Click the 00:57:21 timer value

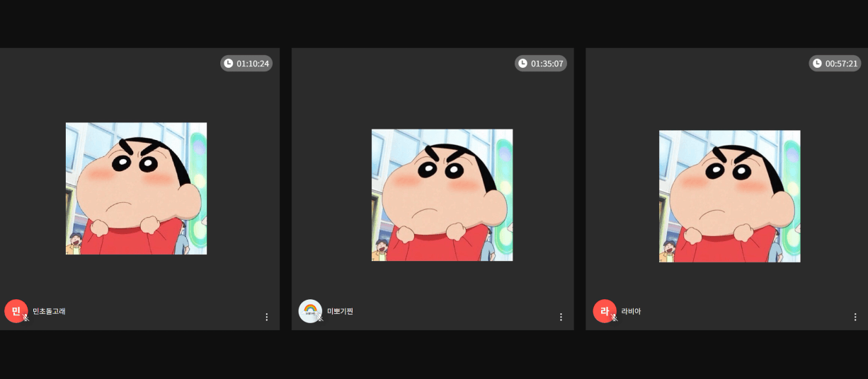tap(842, 64)
